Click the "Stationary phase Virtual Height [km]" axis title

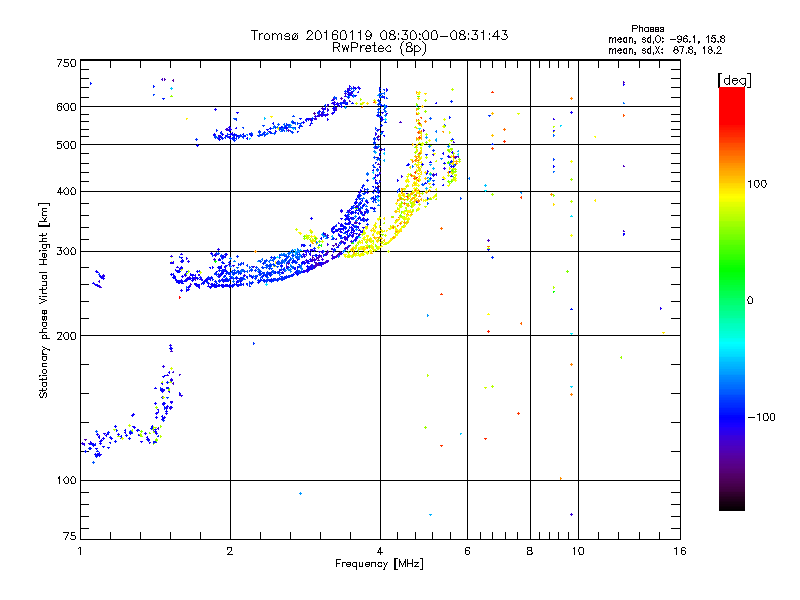click(x=43, y=300)
